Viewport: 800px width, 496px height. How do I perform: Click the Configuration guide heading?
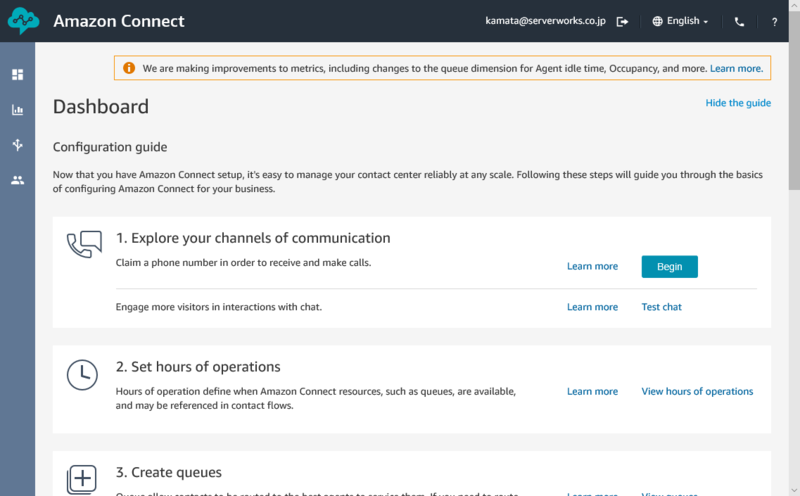[x=110, y=147]
